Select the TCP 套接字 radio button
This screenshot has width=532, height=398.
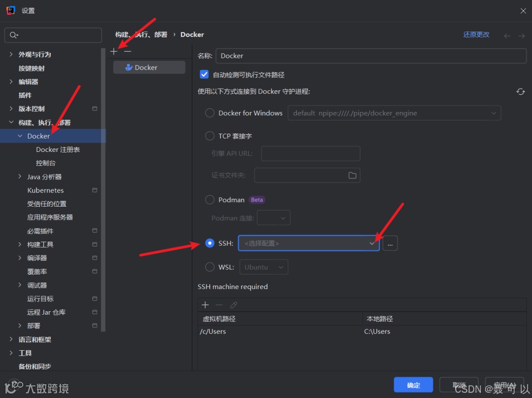pyautogui.click(x=210, y=136)
